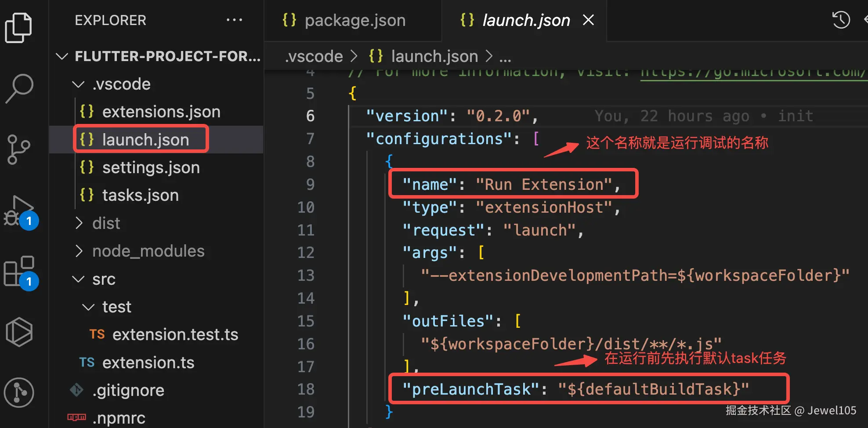This screenshot has width=868, height=428.
Task: Show file timeline history icon
Action: point(841,20)
